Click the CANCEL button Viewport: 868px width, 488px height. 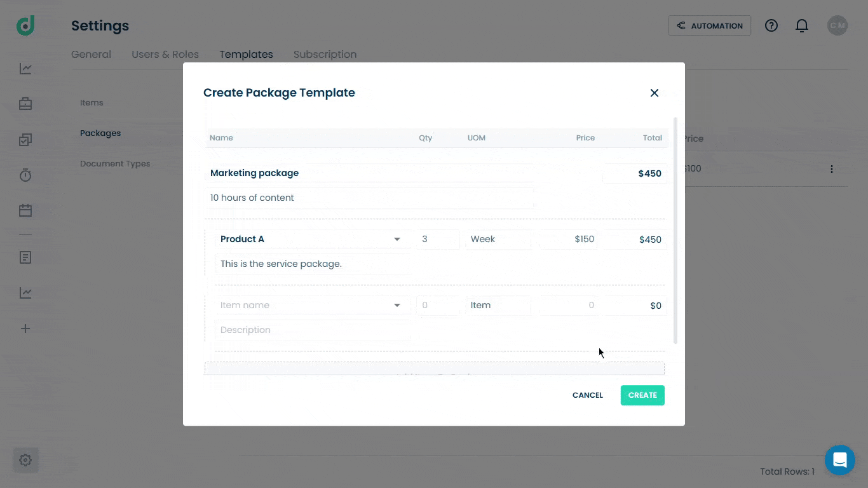pos(588,395)
